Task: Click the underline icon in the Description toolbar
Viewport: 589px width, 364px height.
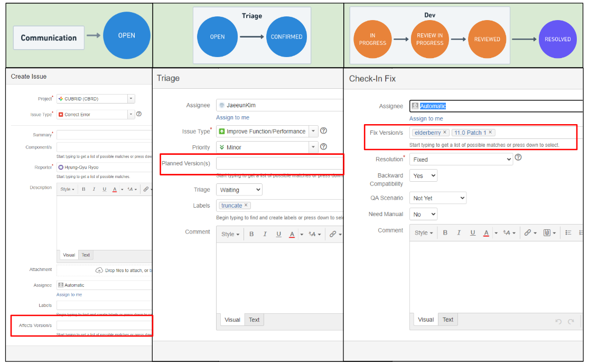Action: (x=105, y=189)
